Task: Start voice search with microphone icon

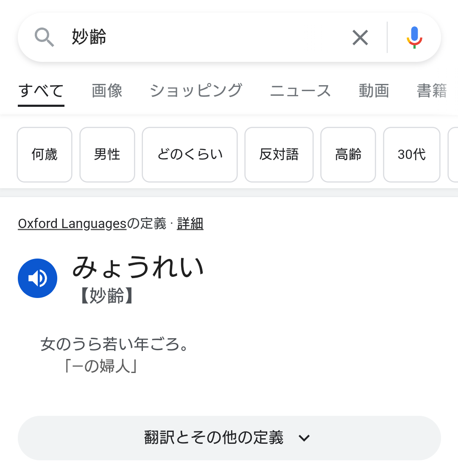Action: click(414, 38)
